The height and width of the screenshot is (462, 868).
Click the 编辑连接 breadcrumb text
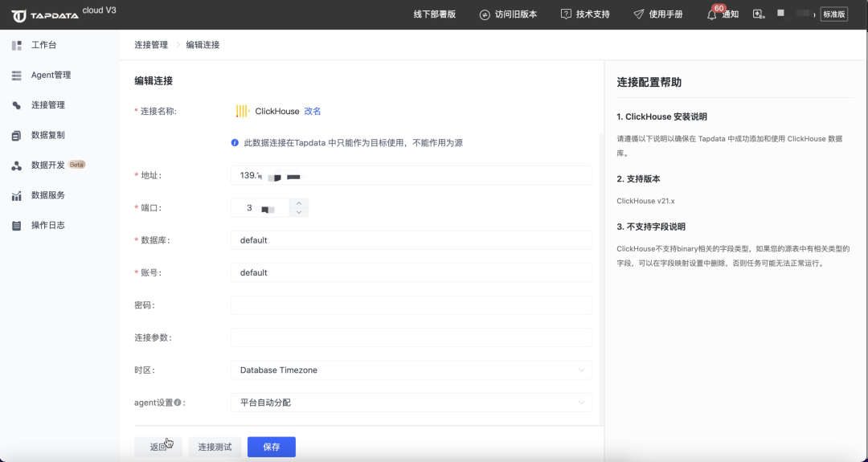tap(203, 45)
